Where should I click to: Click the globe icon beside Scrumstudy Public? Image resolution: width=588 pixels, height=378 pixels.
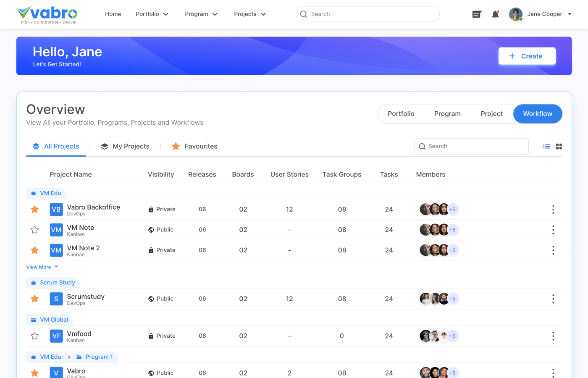tap(151, 299)
